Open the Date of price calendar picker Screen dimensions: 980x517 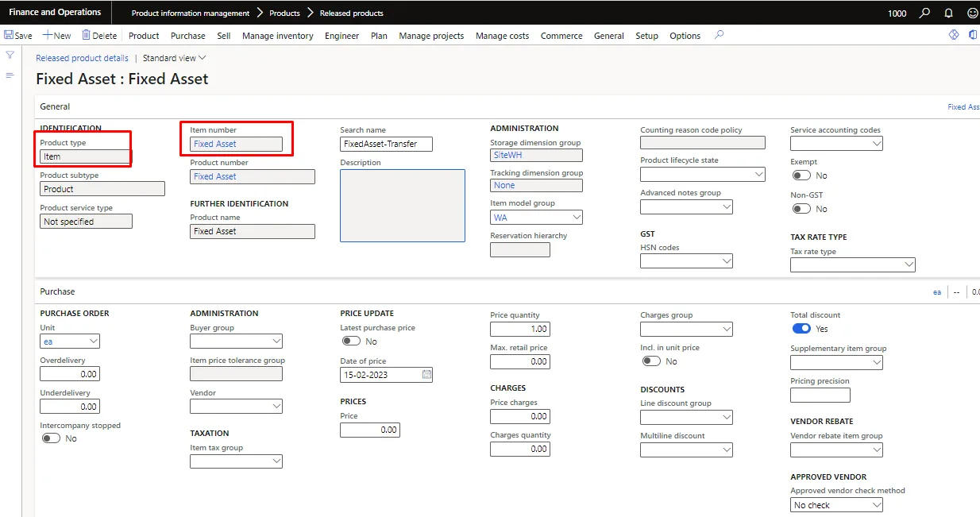pos(426,374)
